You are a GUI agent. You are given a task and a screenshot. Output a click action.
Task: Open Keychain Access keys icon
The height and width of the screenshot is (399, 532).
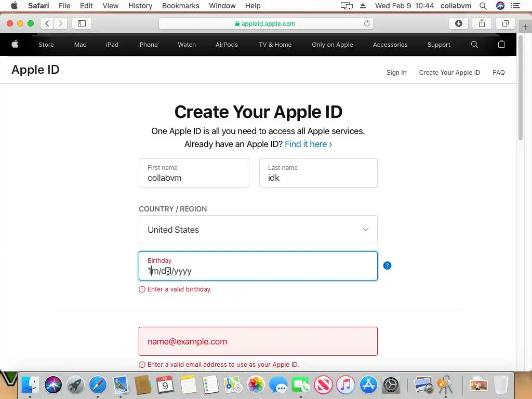445,385
